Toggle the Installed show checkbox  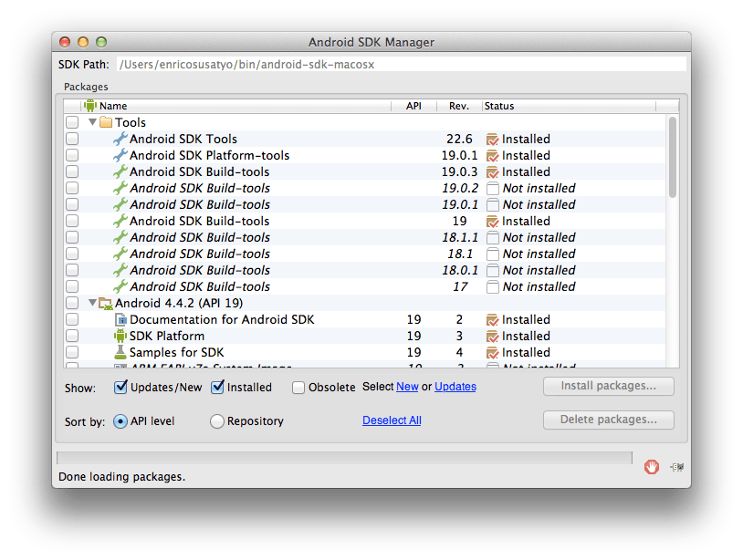(x=217, y=387)
